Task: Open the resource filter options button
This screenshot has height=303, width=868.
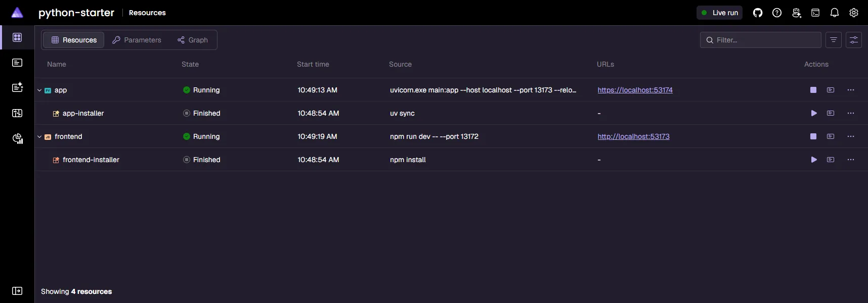Action: [x=834, y=40]
